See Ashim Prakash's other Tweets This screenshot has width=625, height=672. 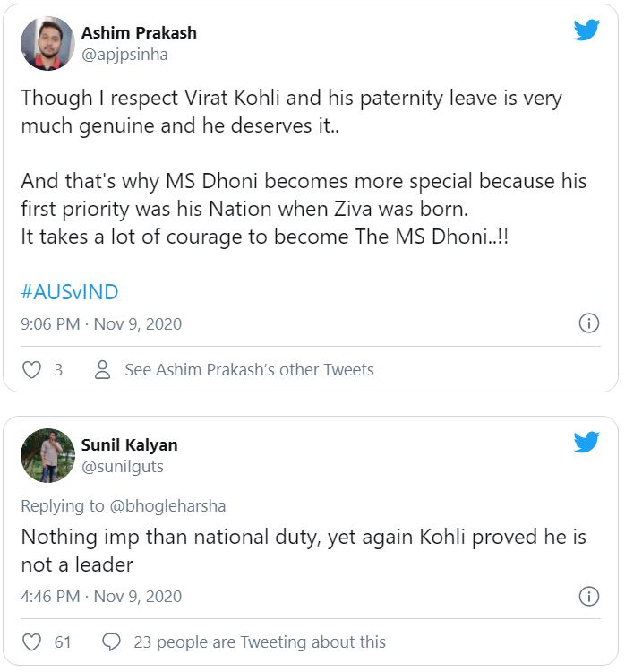click(x=249, y=369)
